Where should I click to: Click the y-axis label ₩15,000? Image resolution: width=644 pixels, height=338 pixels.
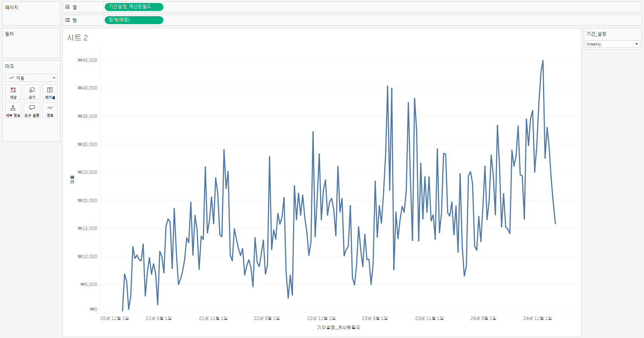[87, 228]
